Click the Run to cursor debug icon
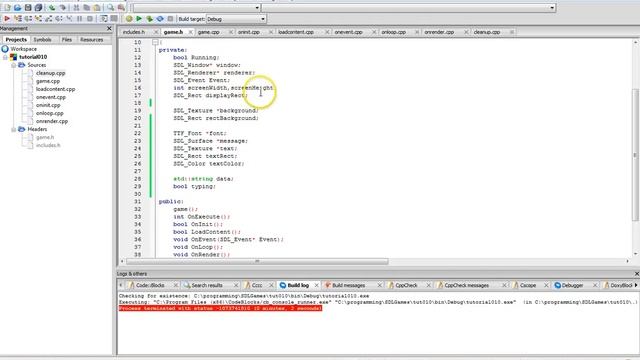640x360 pixels. 18,19
